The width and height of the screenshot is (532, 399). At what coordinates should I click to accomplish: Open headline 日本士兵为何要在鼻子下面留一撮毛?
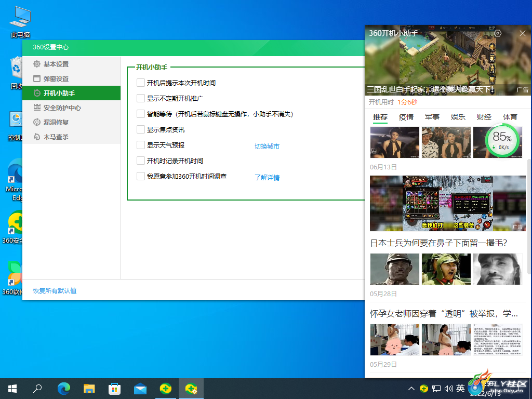point(438,243)
